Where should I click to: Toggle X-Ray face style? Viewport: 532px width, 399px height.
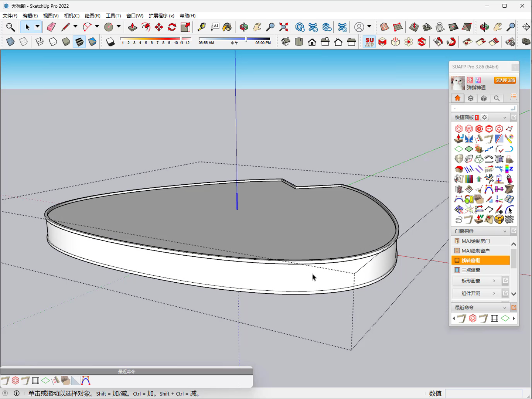[x=10, y=42]
